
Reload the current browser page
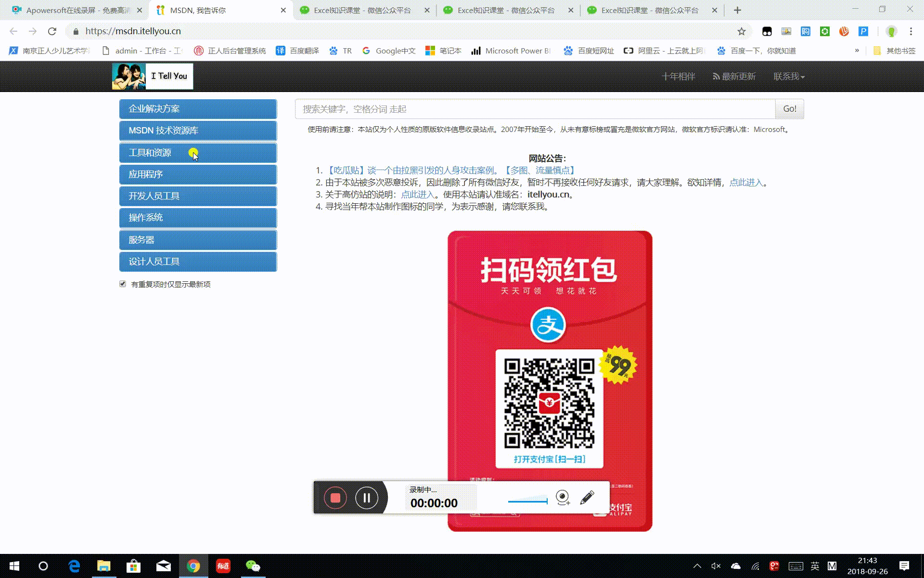tap(52, 31)
